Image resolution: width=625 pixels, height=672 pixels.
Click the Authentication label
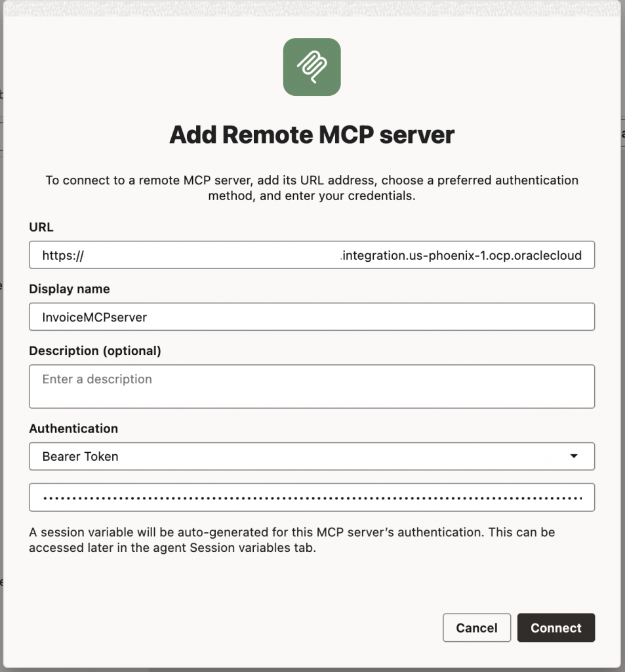click(73, 429)
